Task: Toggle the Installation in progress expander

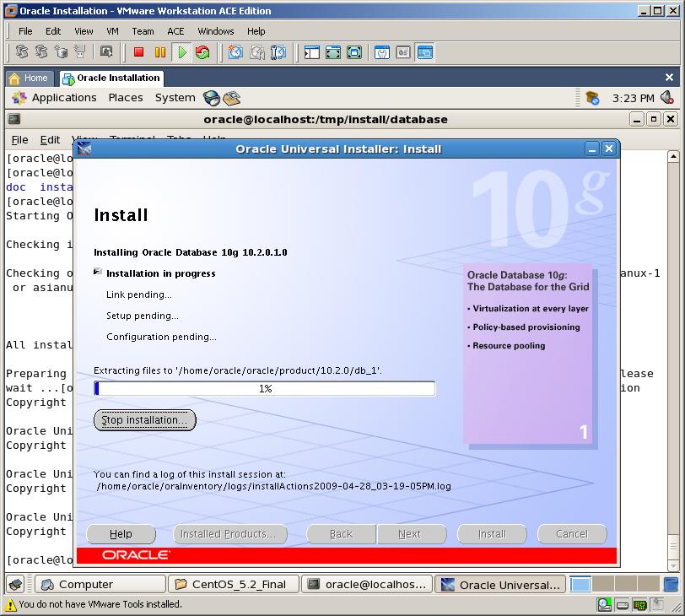Action: point(98,273)
